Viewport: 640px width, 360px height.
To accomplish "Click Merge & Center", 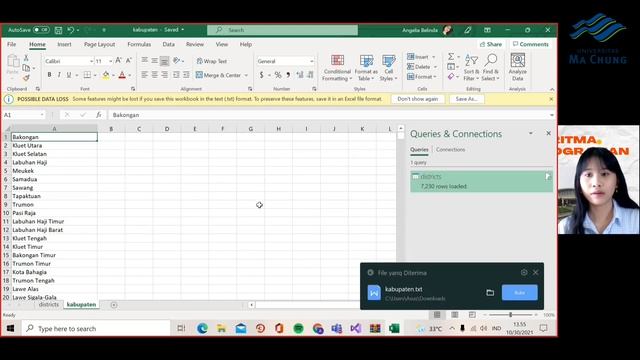I will click(x=218, y=75).
